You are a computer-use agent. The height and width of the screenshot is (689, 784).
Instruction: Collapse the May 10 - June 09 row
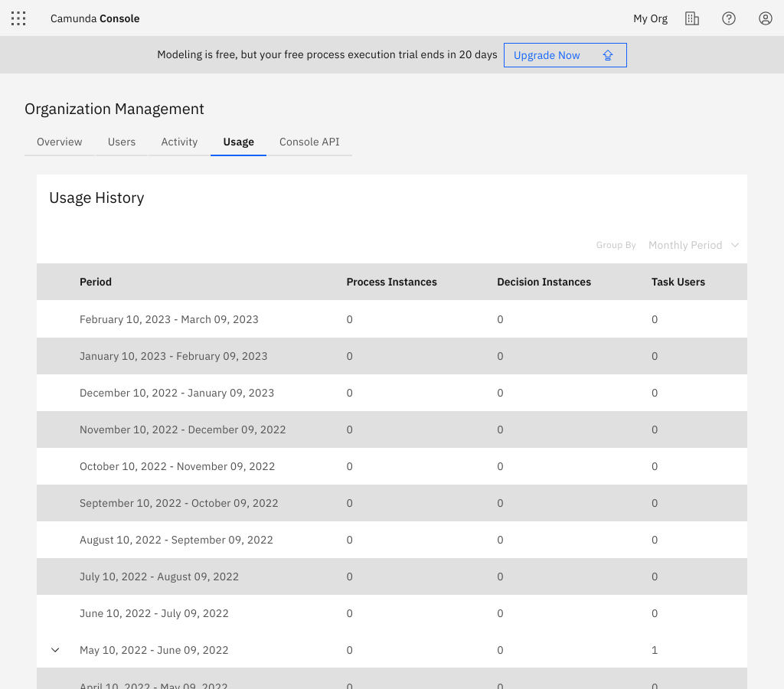54,649
